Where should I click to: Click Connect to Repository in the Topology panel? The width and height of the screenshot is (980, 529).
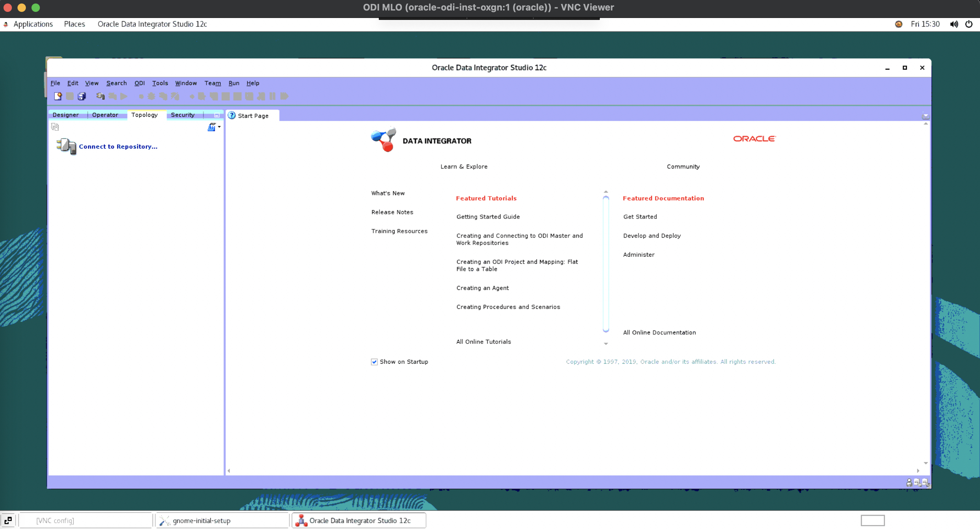pos(118,146)
